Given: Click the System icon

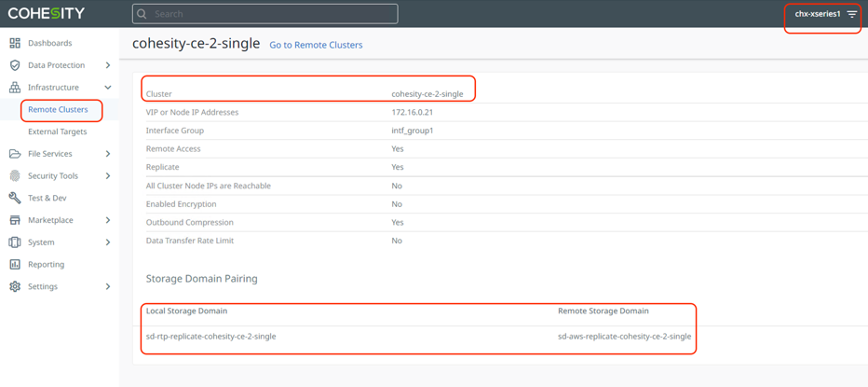Looking at the screenshot, I should click(15, 242).
